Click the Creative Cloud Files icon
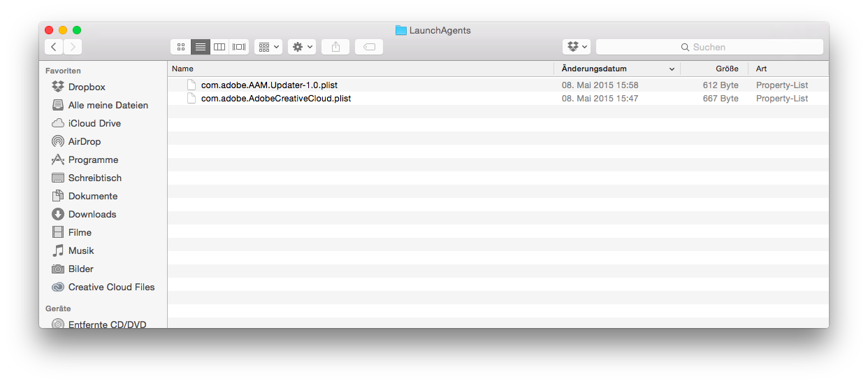Viewport: 868px width, 384px height. 58,287
